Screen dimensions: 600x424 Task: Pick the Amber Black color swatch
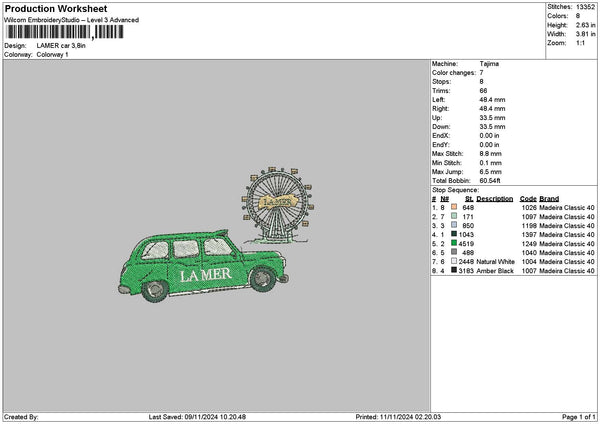click(x=454, y=270)
